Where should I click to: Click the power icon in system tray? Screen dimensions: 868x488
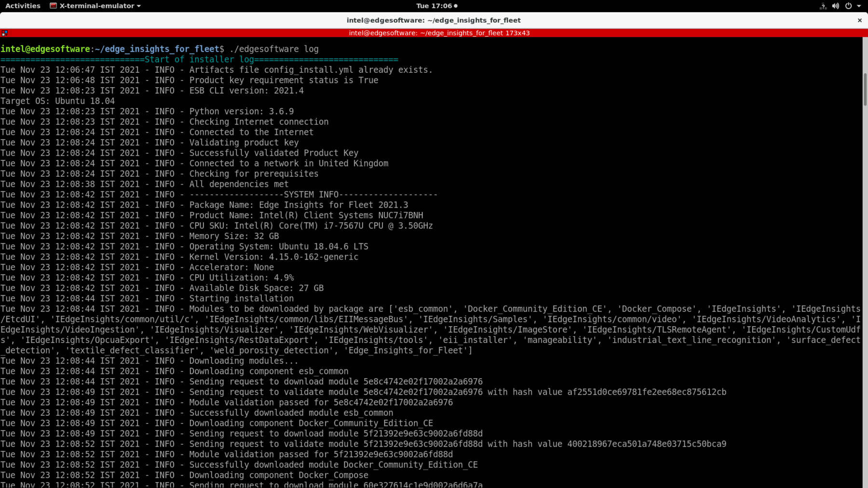(x=849, y=6)
